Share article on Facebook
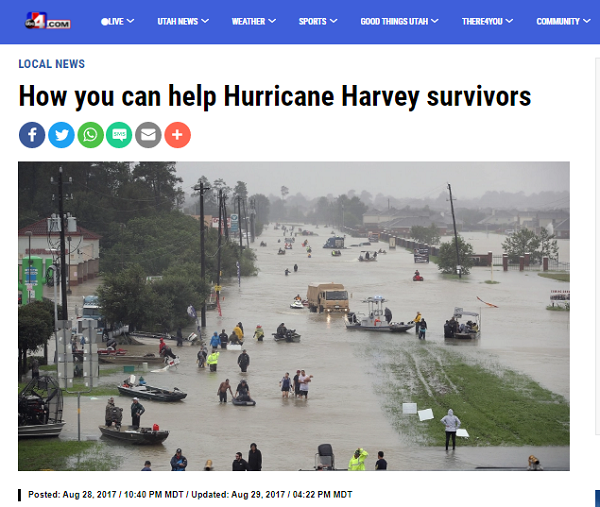This screenshot has height=507, width=600. 32,135
